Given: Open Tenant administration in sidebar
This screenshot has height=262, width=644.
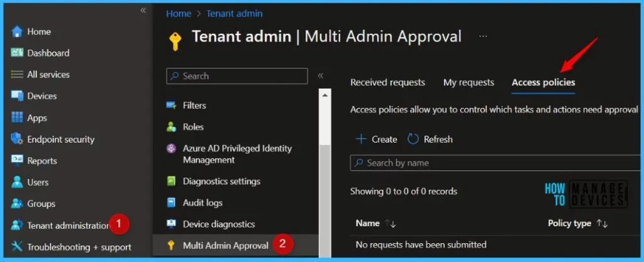Looking at the screenshot, I should (x=68, y=225).
